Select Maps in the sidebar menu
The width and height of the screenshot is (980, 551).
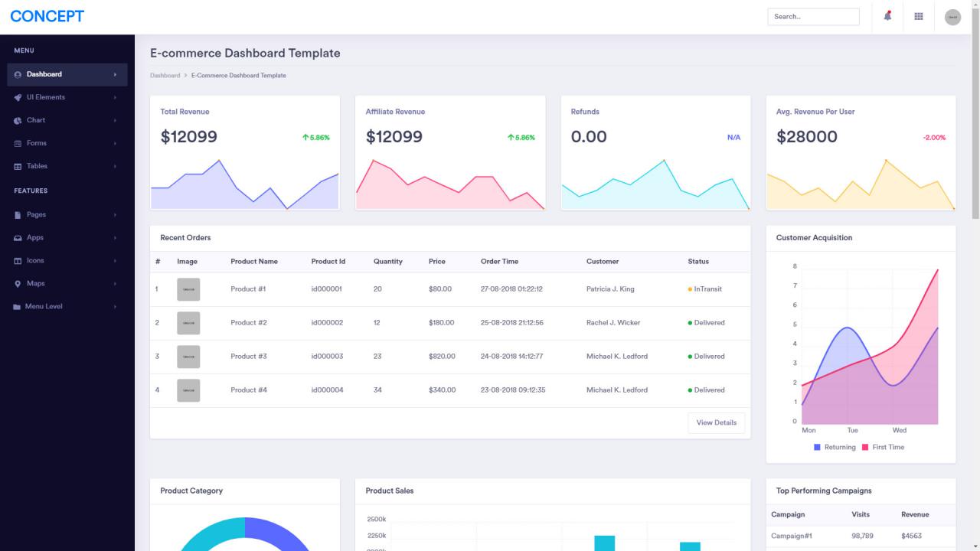(67, 284)
